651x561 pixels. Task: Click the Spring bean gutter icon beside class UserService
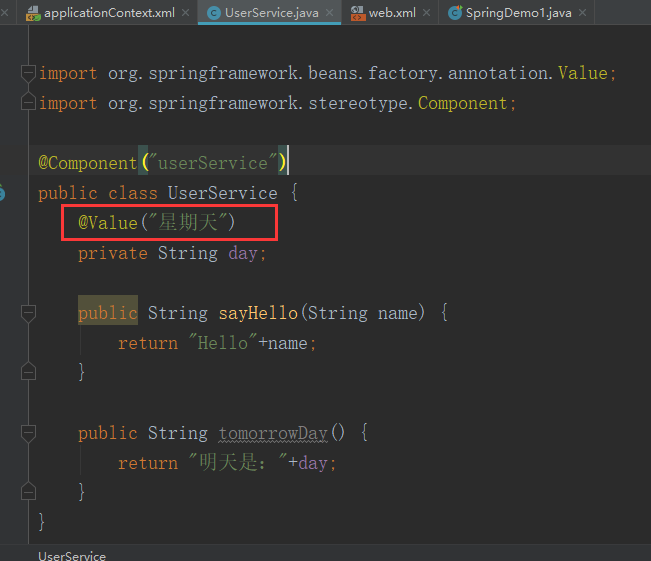(x=2, y=193)
